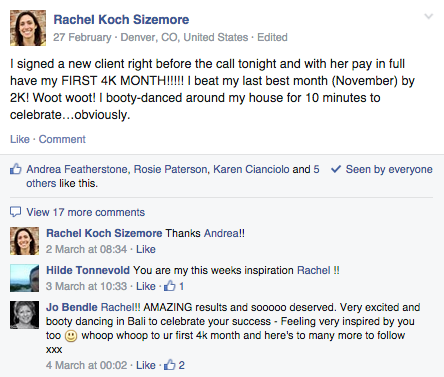
Task: Open the post options dropdown chevron
Action: click(x=428, y=16)
